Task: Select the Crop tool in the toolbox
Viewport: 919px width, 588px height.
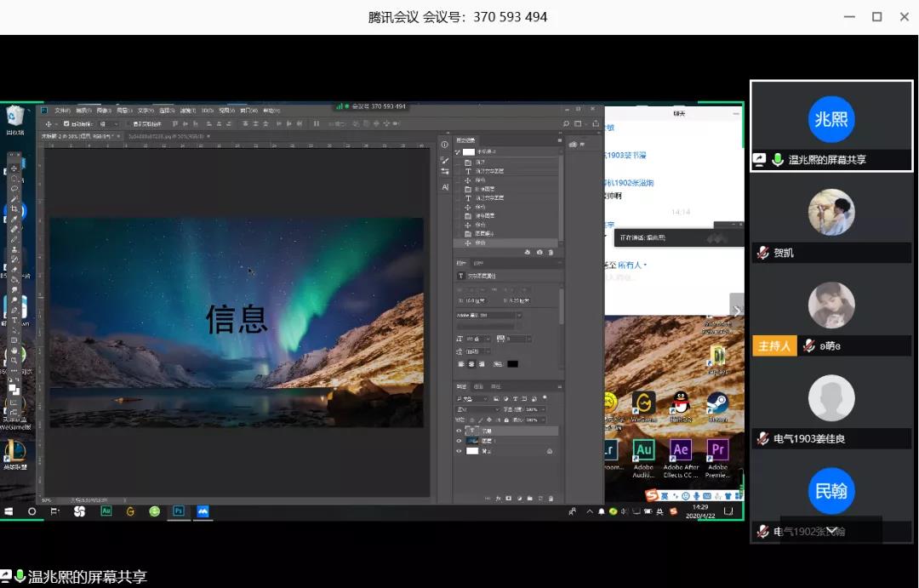Action: pos(14,208)
